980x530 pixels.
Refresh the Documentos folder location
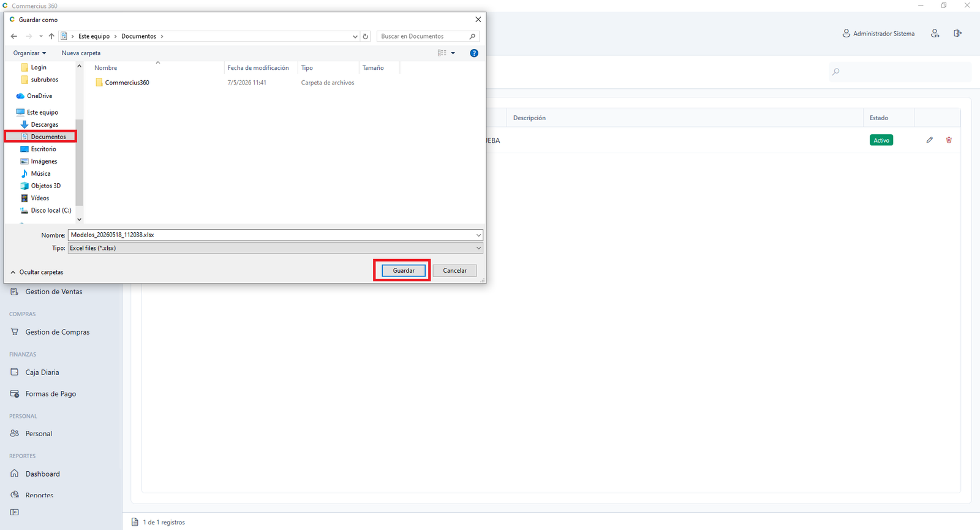click(366, 36)
